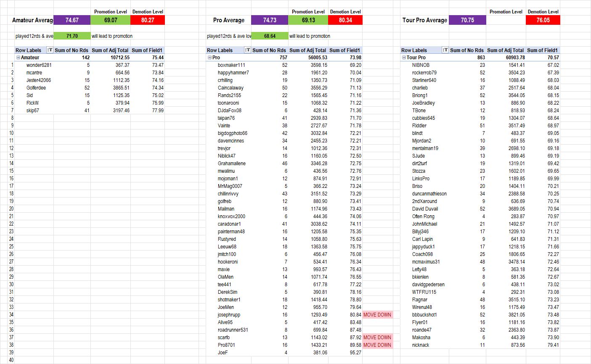Select player boxmaker111 in Pro list
The image size is (591, 364).
(231, 65)
